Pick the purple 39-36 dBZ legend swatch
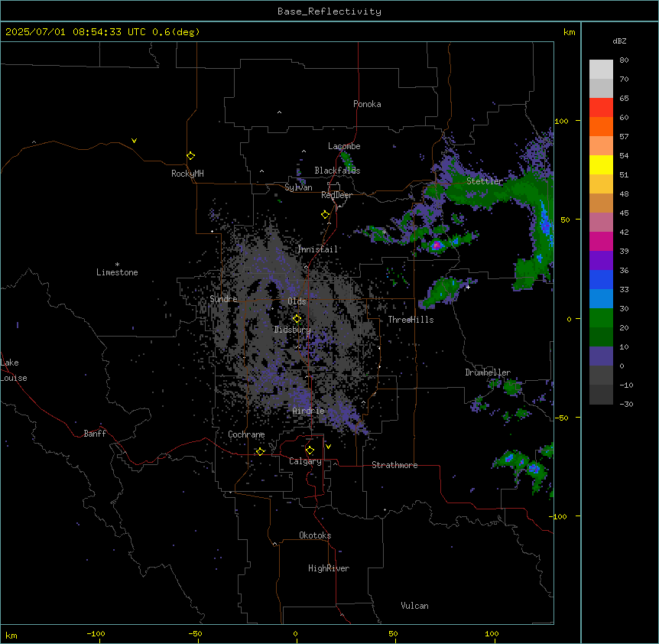Viewport: 659px width, 644px height. [x=601, y=260]
